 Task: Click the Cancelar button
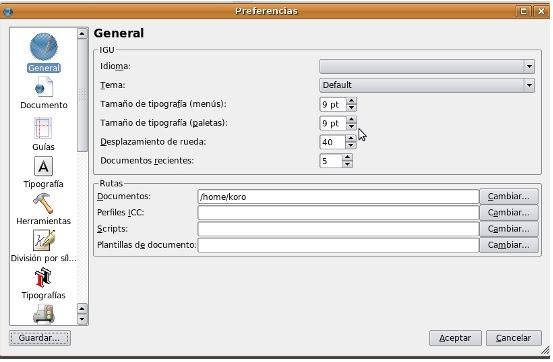pos(513,338)
